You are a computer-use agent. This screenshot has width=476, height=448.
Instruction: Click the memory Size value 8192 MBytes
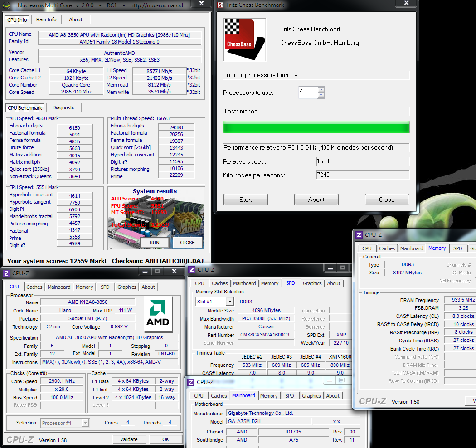pos(407,273)
